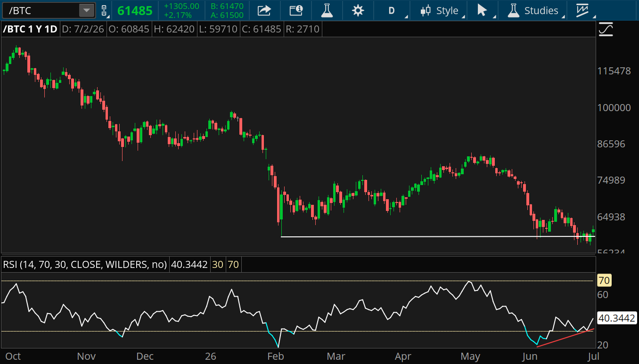
Task: Click the chart scale curve icon above price axis
Action: (606, 29)
